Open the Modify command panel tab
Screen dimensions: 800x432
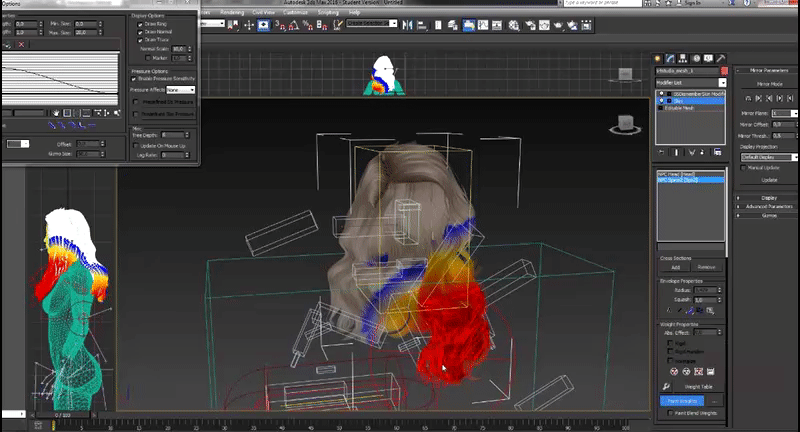pos(670,59)
